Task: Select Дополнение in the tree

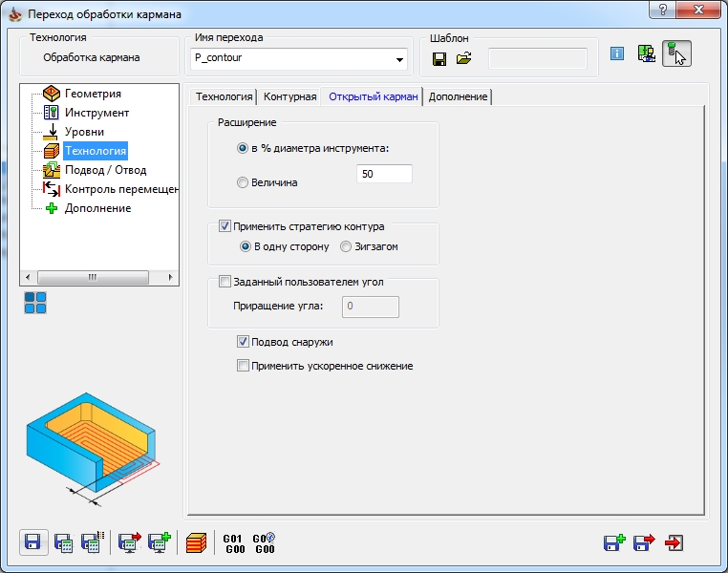Action: [97, 208]
